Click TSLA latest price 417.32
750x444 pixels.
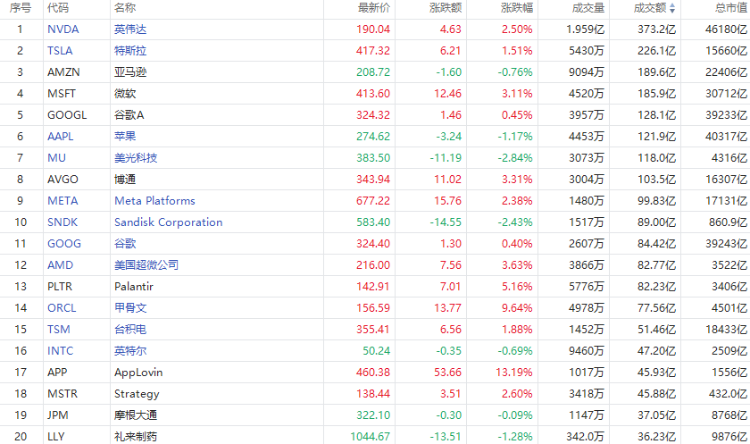pyautogui.click(x=373, y=51)
